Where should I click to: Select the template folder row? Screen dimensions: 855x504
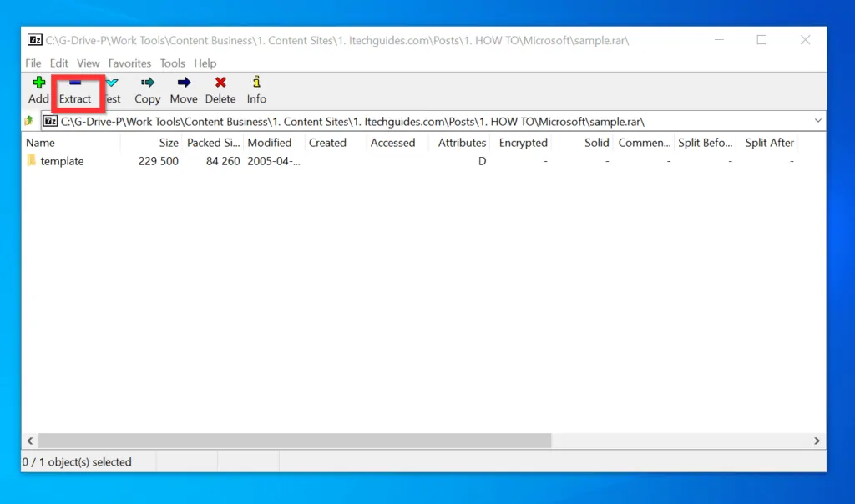pos(62,161)
